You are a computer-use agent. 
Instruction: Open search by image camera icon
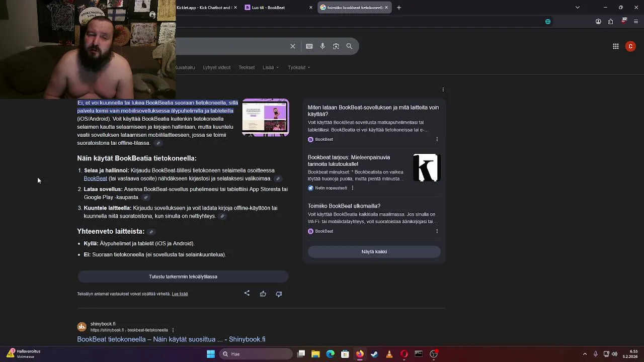pos(336,46)
